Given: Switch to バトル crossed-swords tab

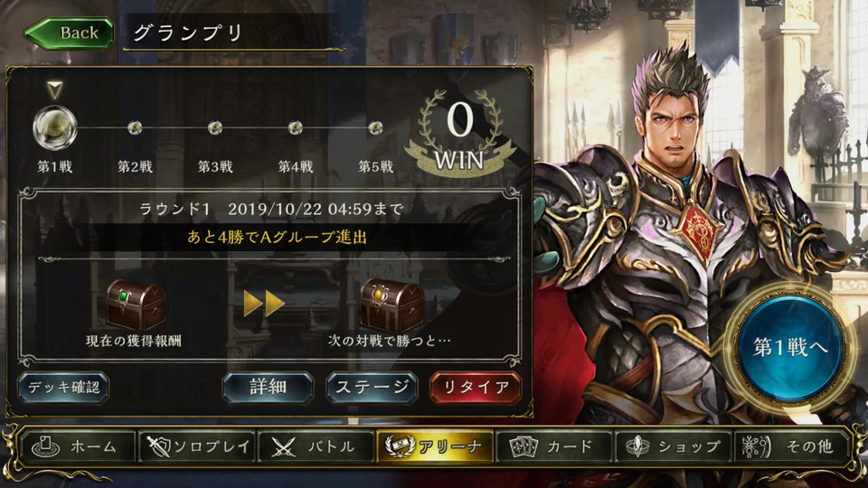Looking at the screenshot, I should (316, 446).
